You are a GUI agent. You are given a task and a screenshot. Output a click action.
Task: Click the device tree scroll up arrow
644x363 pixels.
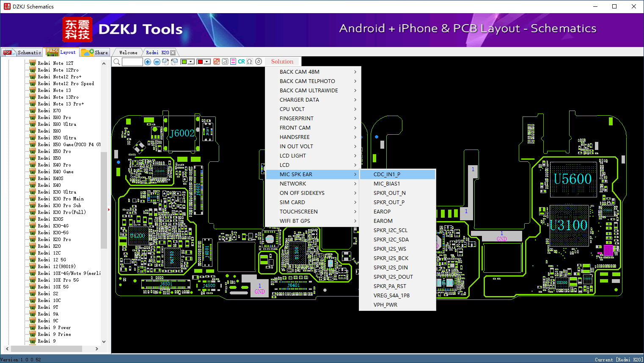pyautogui.click(x=104, y=64)
